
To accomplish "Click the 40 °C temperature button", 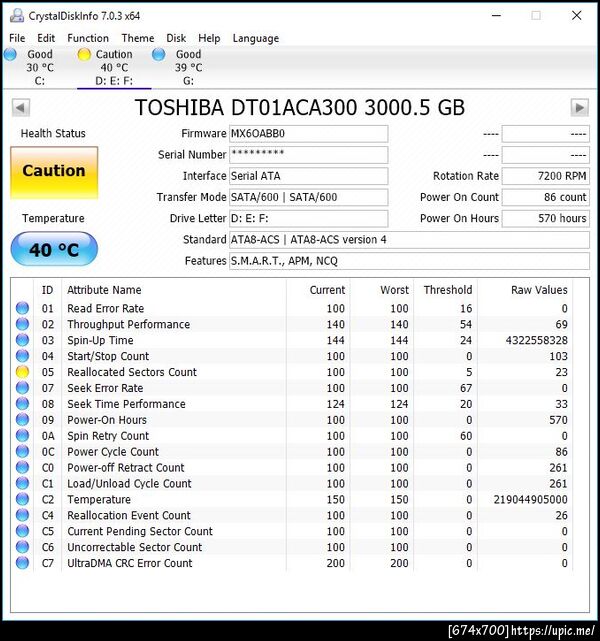I will [54, 249].
